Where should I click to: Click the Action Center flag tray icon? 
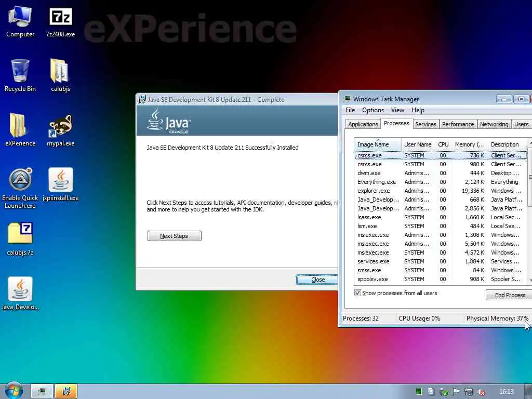point(456,392)
